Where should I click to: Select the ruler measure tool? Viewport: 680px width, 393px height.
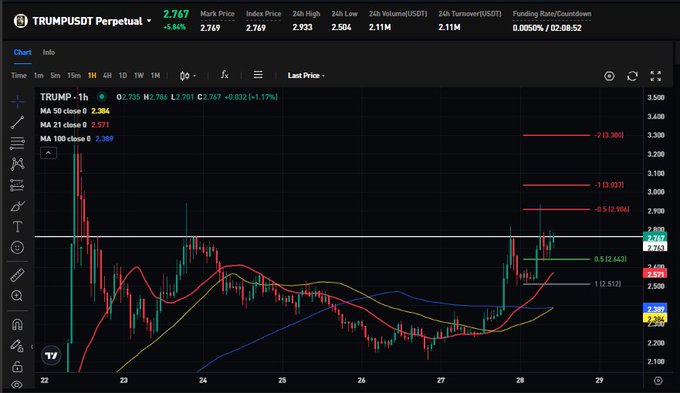[17, 275]
